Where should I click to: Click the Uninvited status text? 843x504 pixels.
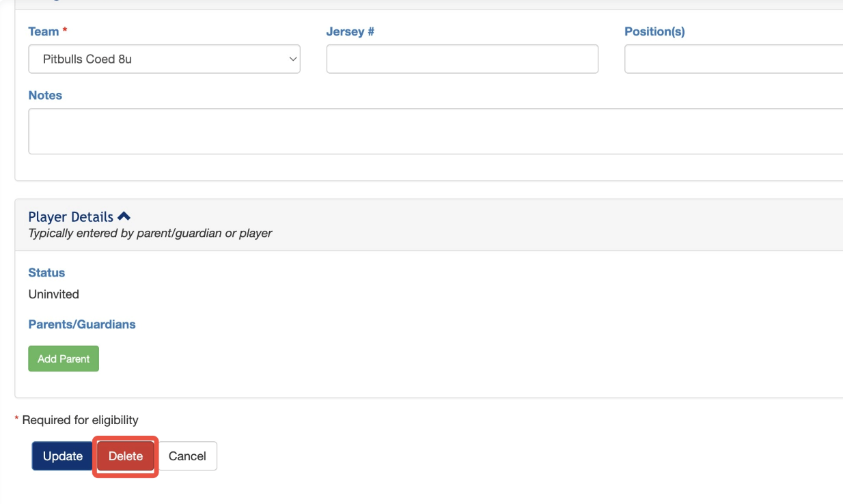(x=53, y=294)
